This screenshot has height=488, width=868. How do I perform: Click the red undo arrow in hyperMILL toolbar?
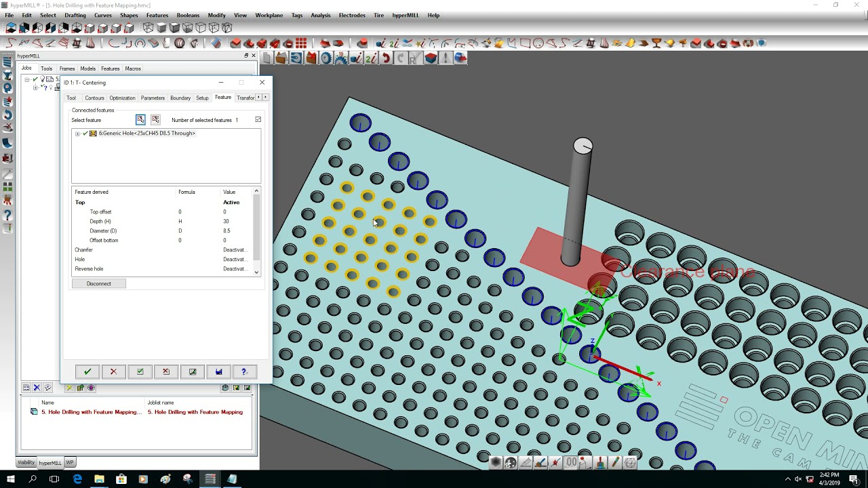tap(386, 58)
